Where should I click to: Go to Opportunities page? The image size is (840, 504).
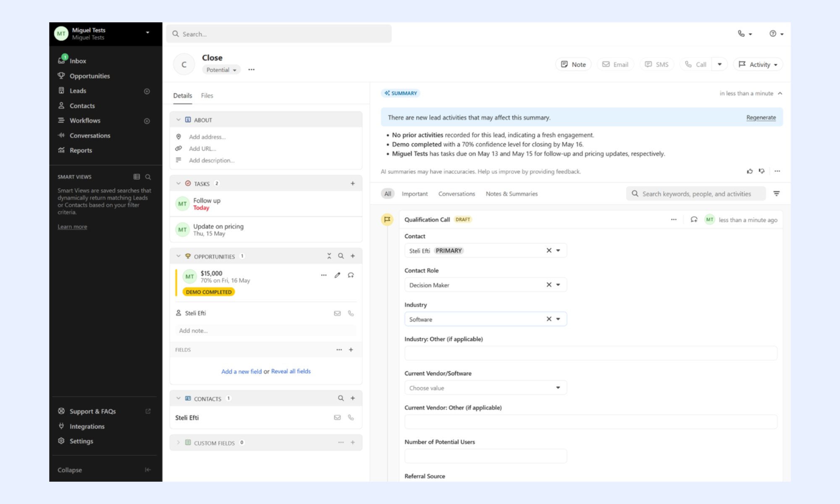(89, 76)
